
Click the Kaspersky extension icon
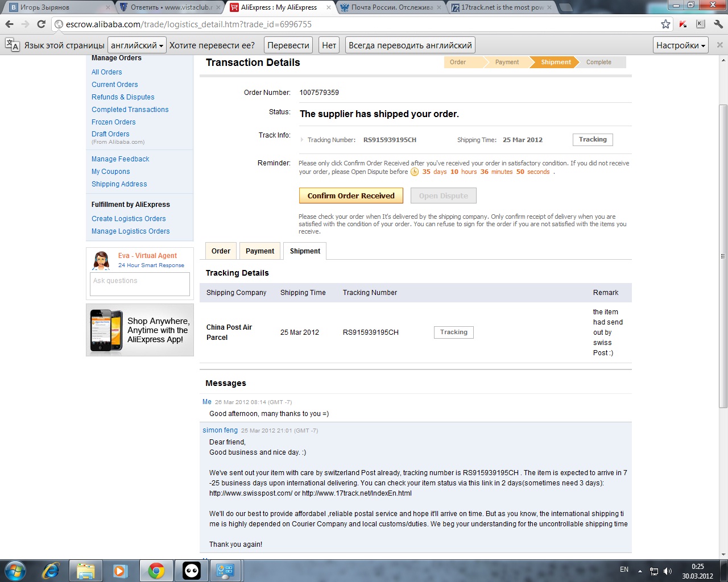coord(683,24)
